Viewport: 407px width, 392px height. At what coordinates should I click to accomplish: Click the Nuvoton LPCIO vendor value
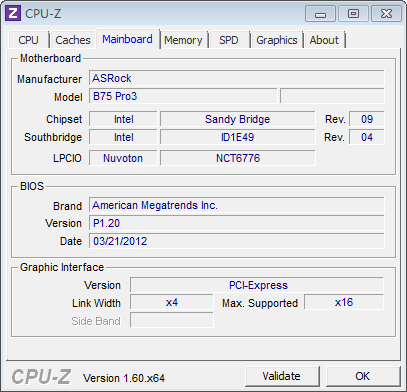123,158
